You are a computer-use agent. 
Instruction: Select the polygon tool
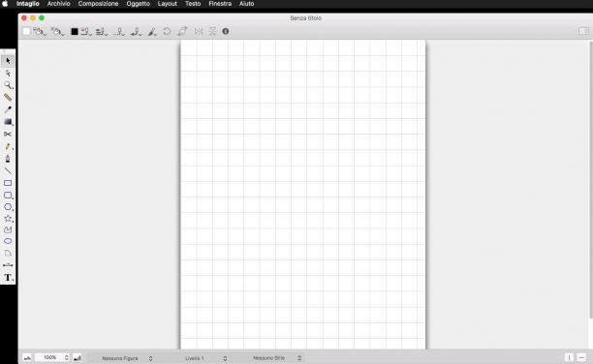(8, 207)
